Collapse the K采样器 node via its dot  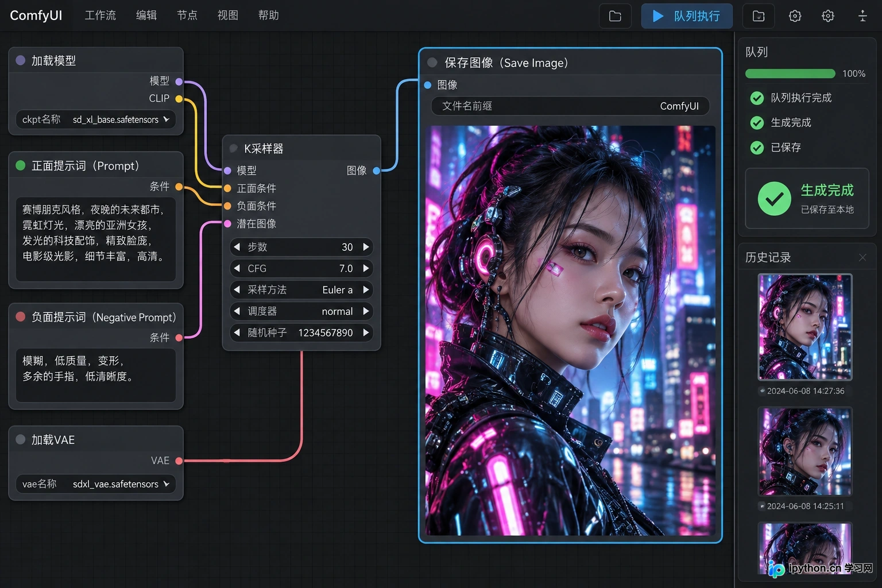tap(234, 148)
